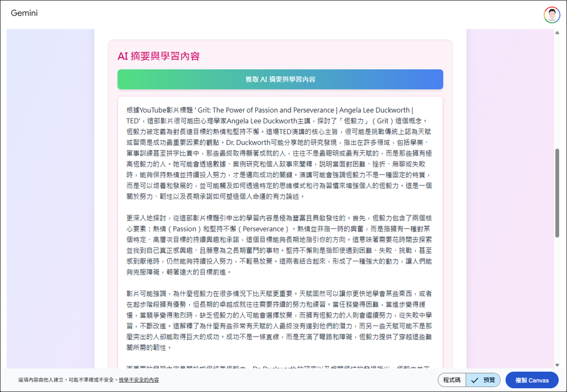The width and height of the screenshot is (567, 392).
Task: Open the 檢舉不安全的內容 link
Action: click(139, 380)
